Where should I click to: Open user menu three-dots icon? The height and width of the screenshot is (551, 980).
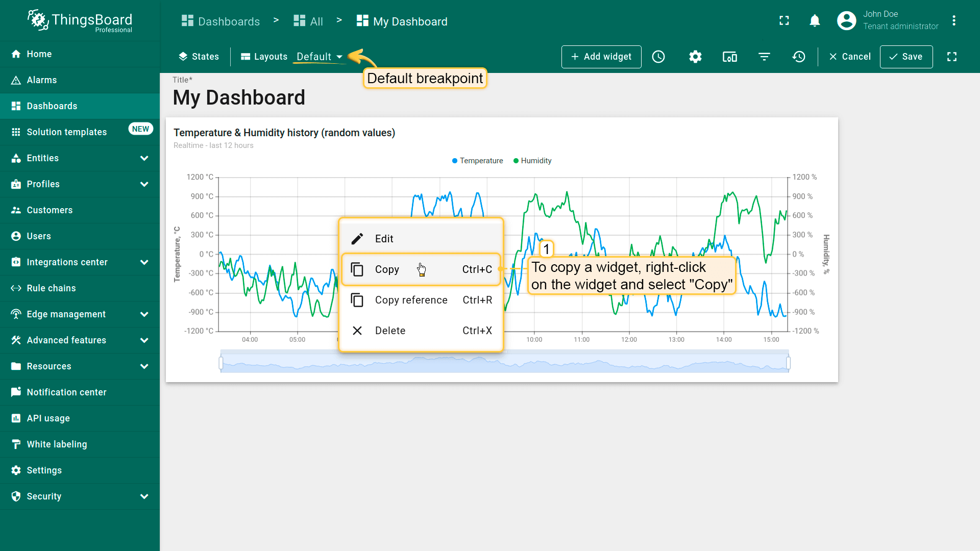953,21
